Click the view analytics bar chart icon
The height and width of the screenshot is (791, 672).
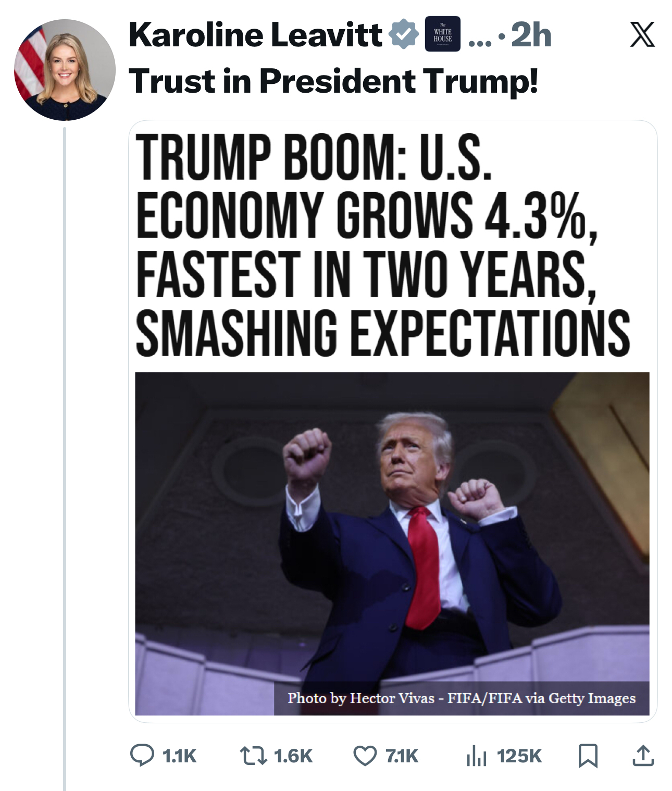[x=476, y=756]
